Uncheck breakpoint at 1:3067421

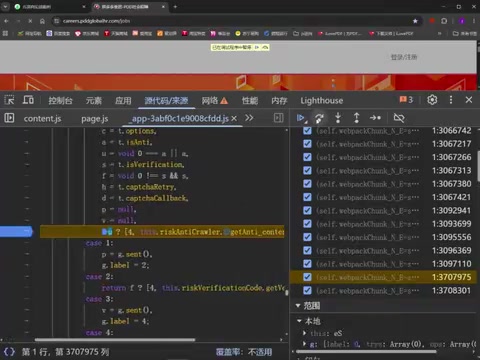tap(307, 197)
